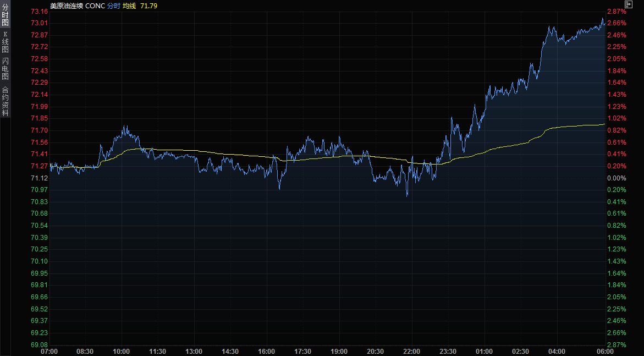
Task: Open the K线图 candlestick tab
Action: 5,42
